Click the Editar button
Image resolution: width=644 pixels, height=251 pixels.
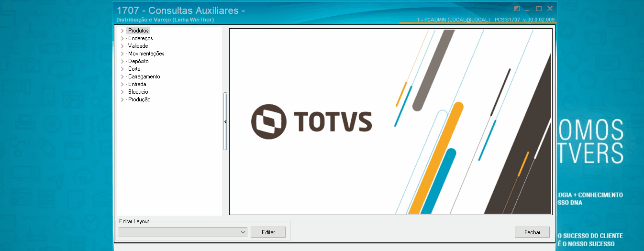pos(268,232)
